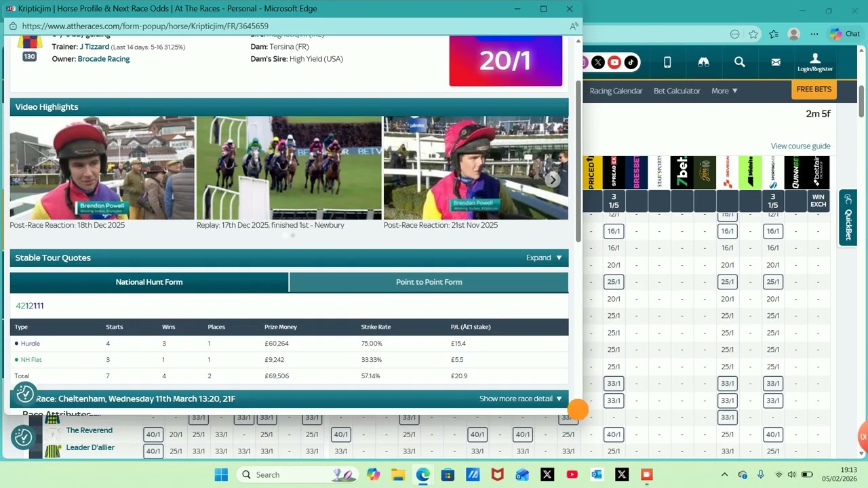Select Hurdle prize money £60,264
The image size is (868, 488).
(x=278, y=344)
